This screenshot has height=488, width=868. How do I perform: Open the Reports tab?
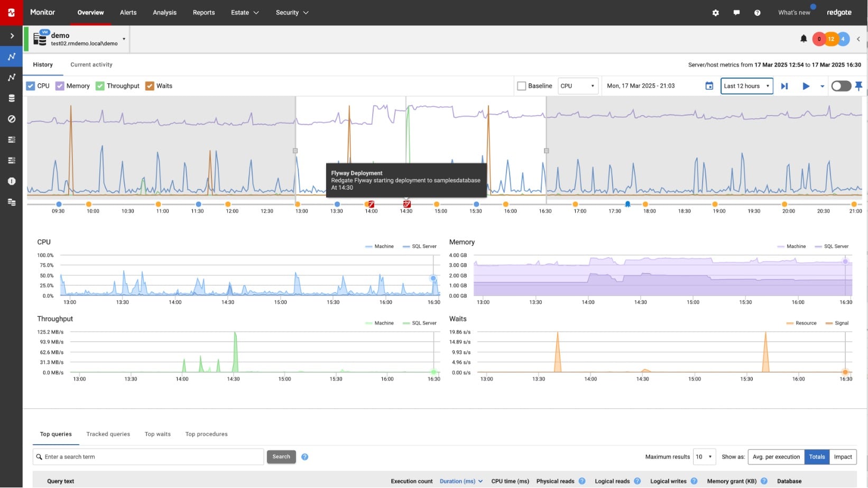pyautogui.click(x=204, y=13)
